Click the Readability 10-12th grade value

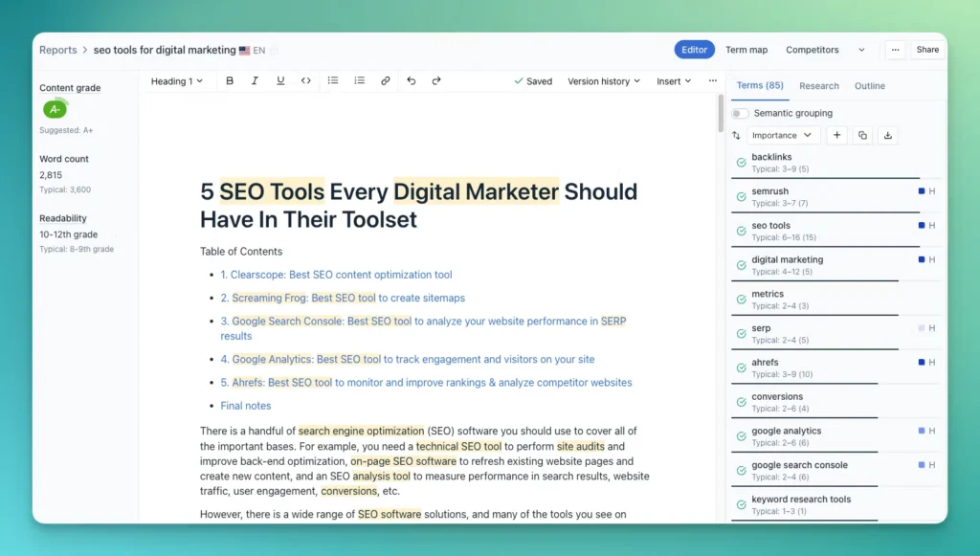(x=68, y=234)
